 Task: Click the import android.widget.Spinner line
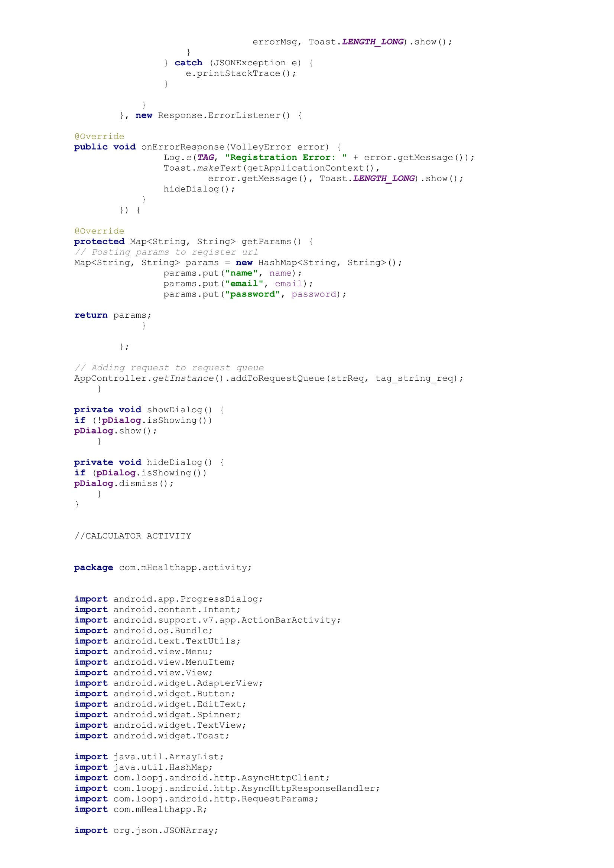(x=157, y=715)
